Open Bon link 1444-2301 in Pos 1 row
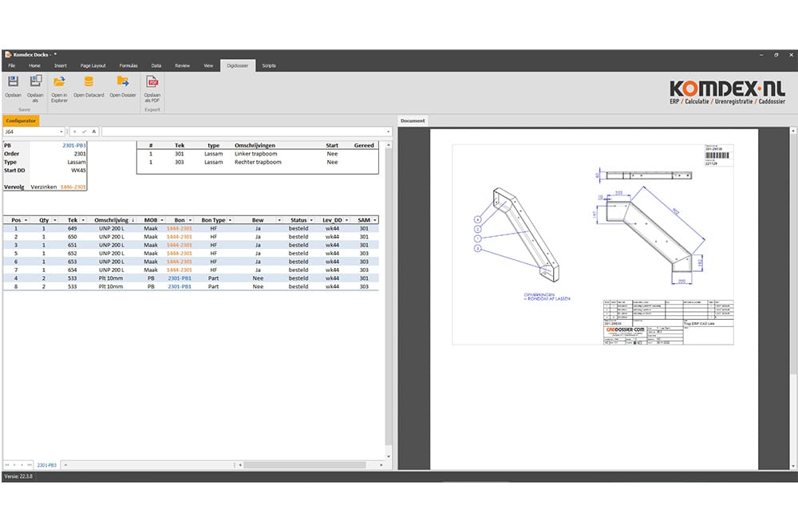798x532 pixels. pos(180,228)
